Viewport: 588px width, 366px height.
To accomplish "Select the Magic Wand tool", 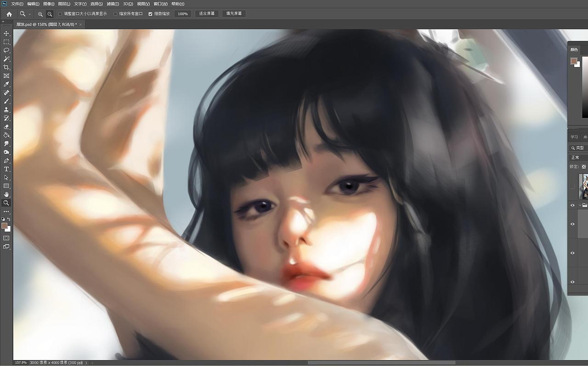I will coord(6,59).
